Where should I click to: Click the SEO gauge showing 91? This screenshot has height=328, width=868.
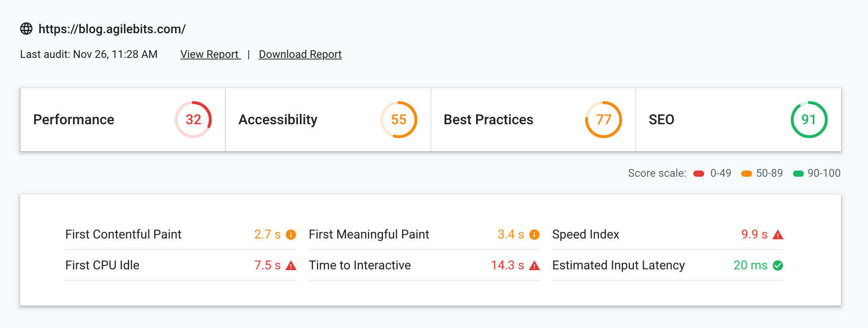click(x=809, y=120)
